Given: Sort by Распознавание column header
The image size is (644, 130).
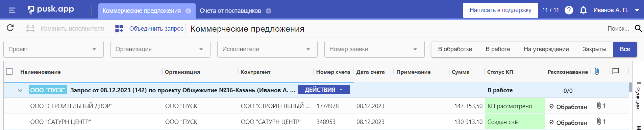Looking at the screenshot, I should [x=568, y=72].
